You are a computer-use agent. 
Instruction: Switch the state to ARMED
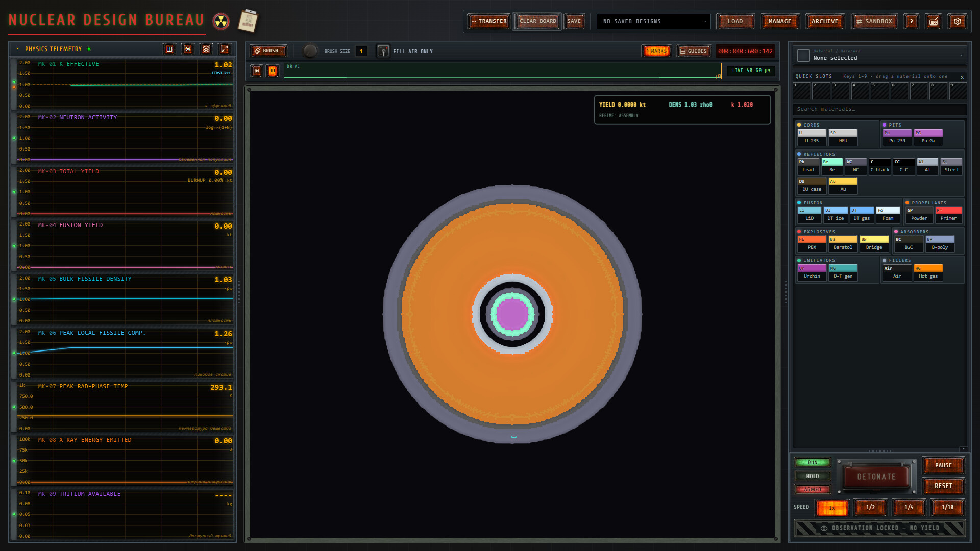pos(813,489)
